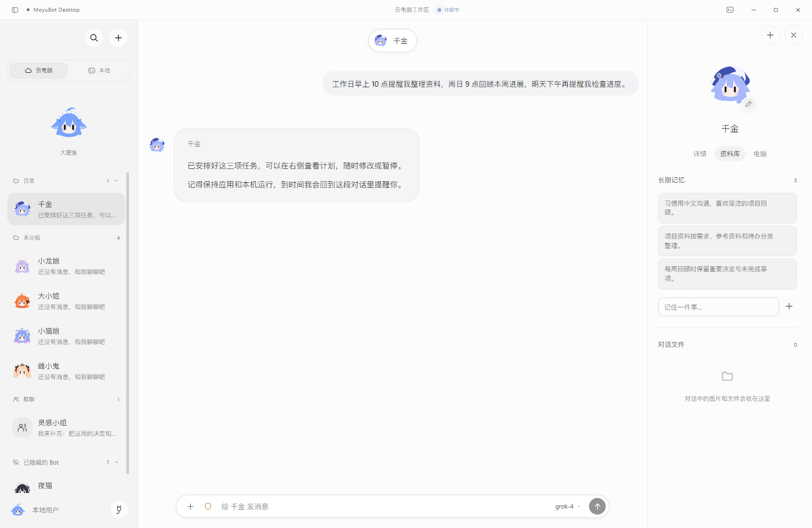Toggle the sidebar panel icon in the title bar
Screen dimensions: 812x528
pos(15,10)
